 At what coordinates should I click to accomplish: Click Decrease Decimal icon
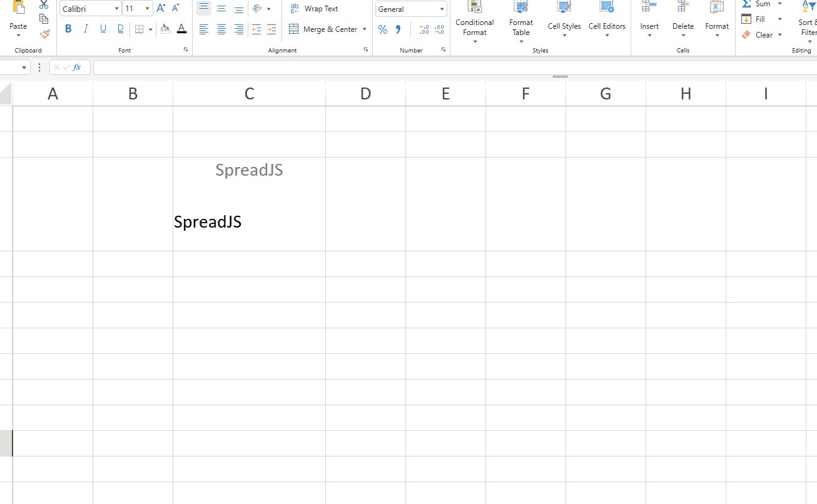point(439,29)
